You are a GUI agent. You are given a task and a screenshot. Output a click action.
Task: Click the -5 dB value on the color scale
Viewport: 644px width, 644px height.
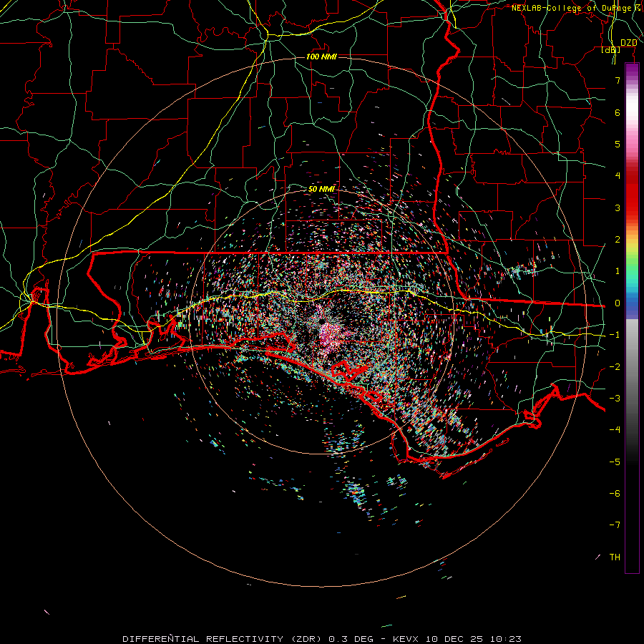pos(615,462)
